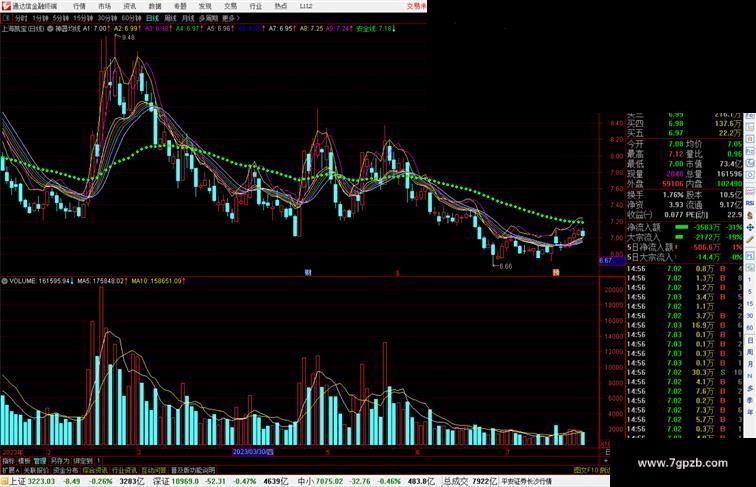
Task: Select the pencil drawing tool icon
Action: point(750,240)
